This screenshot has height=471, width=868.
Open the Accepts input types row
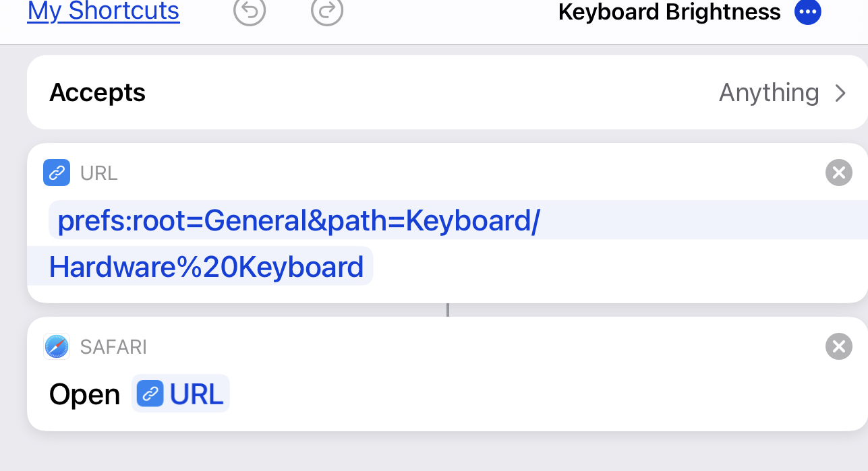[447, 92]
